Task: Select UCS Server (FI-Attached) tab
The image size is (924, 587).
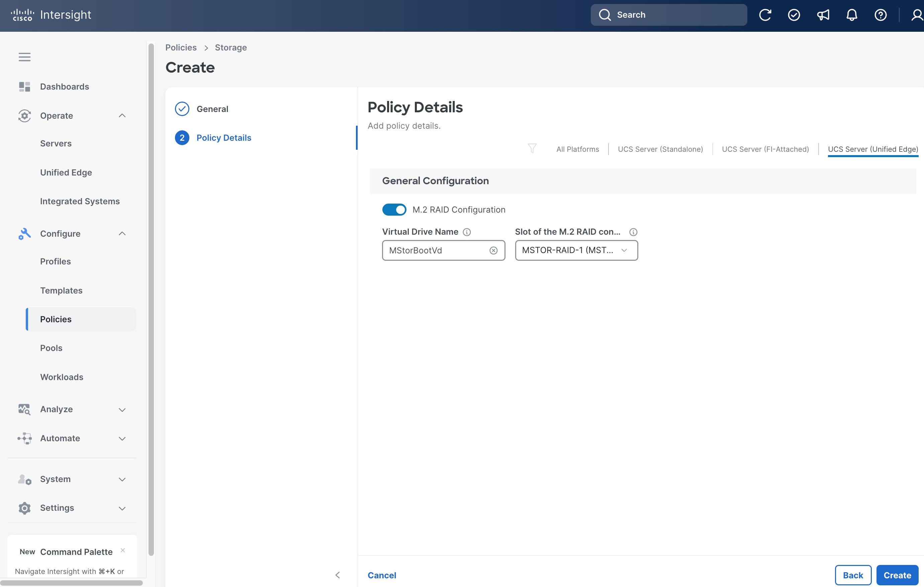Action: pyautogui.click(x=765, y=149)
